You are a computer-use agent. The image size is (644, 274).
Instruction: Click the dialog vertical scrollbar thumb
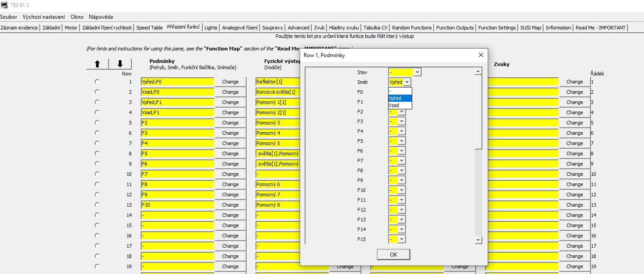click(x=478, y=112)
